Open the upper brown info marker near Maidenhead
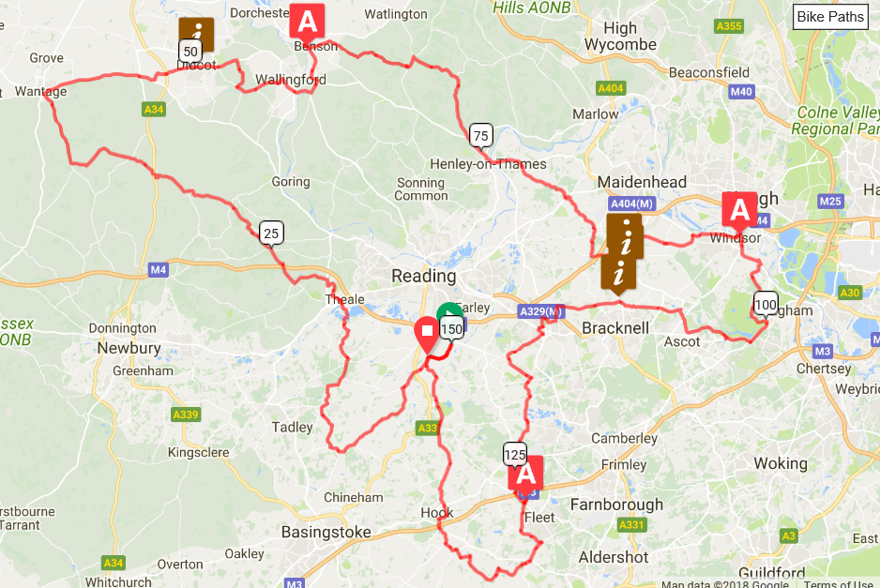Image resolution: width=880 pixels, height=588 pixels. (x=625, y=236)
